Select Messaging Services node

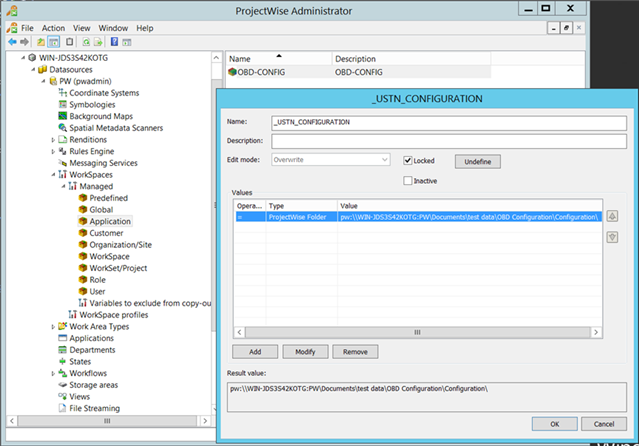[104, 163]
